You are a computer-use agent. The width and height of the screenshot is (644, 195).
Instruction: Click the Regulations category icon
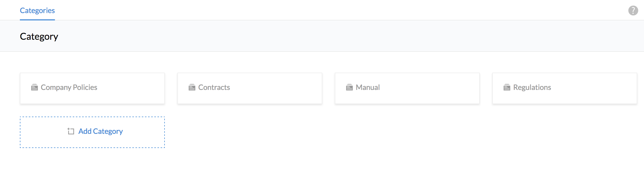tap(507, 87)
